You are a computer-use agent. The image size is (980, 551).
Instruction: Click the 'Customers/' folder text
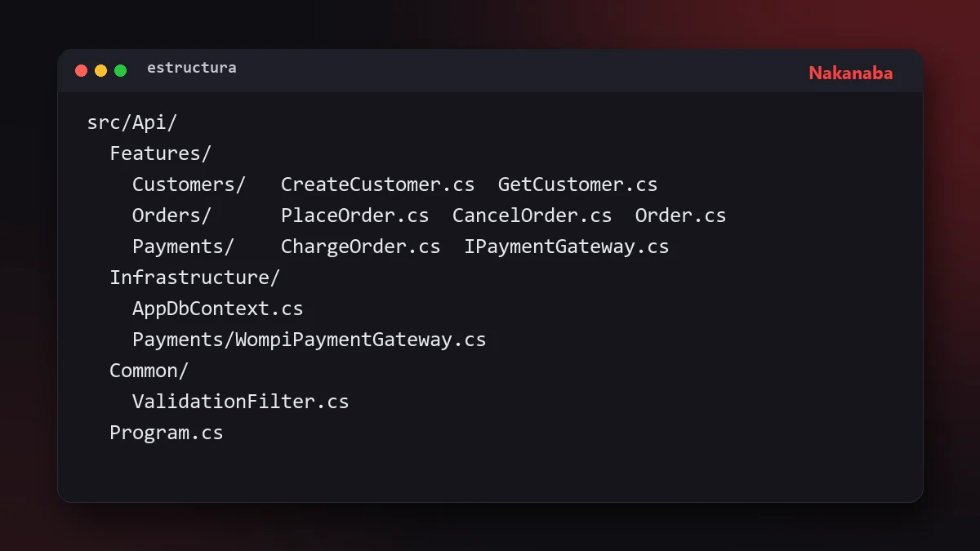pyautogui.click(x=189, y=184)
